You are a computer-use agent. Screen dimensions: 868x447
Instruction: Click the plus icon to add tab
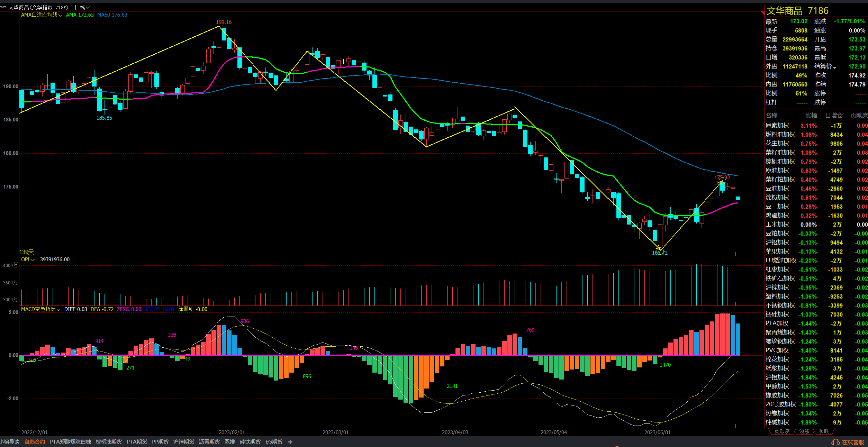(290, 442)
